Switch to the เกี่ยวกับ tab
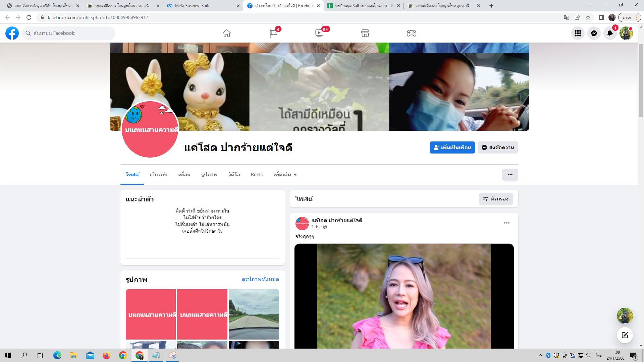This screenshot has height=362, width=644. click(158, 175)
